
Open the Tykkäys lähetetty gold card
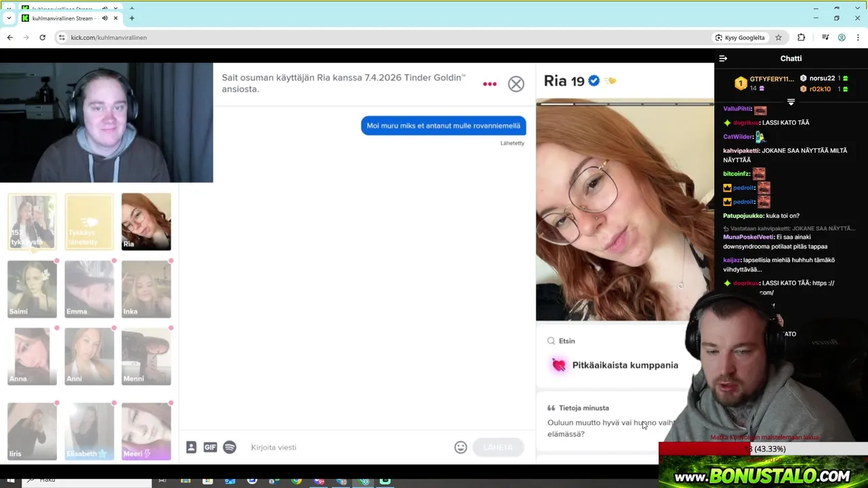pos(89,222)
